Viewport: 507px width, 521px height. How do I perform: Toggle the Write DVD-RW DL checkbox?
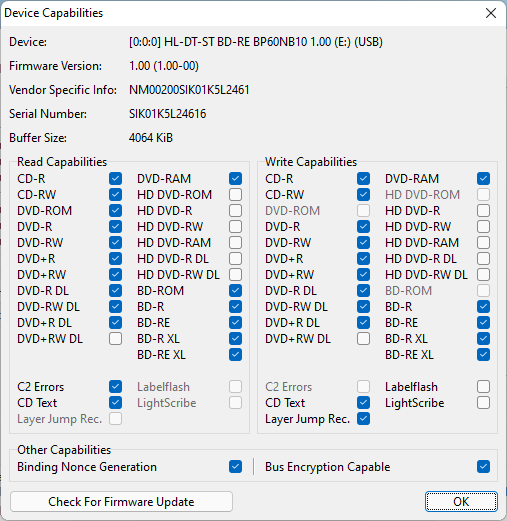363,306
